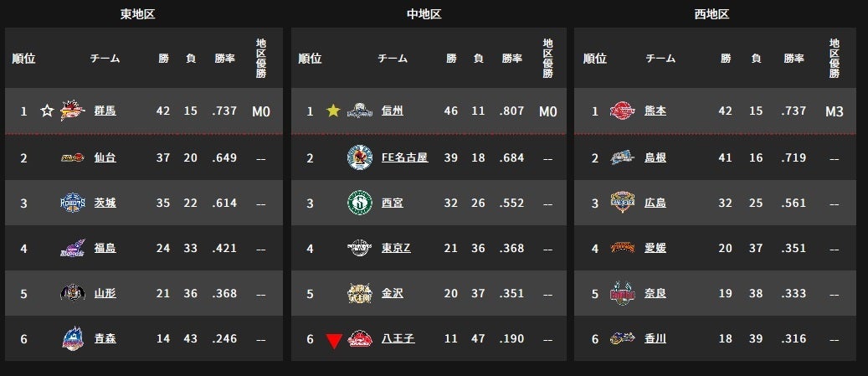The image size is (868, 376).
Task: Click the 仙台 team logo
Action: pos(73,157)
